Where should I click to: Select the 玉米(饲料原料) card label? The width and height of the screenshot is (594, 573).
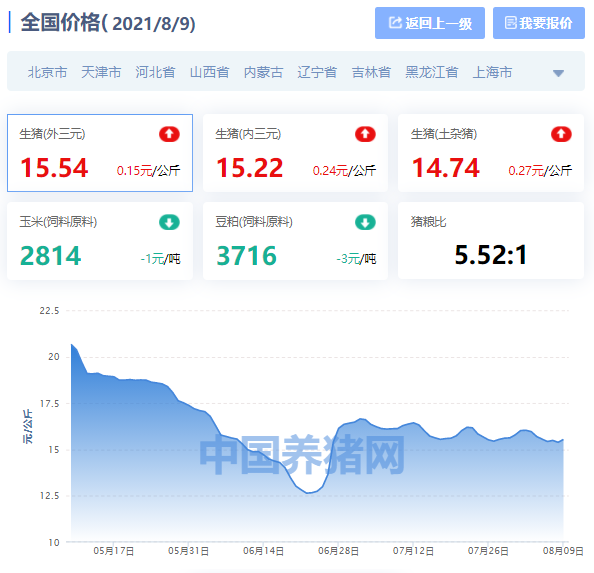point(58,222)
